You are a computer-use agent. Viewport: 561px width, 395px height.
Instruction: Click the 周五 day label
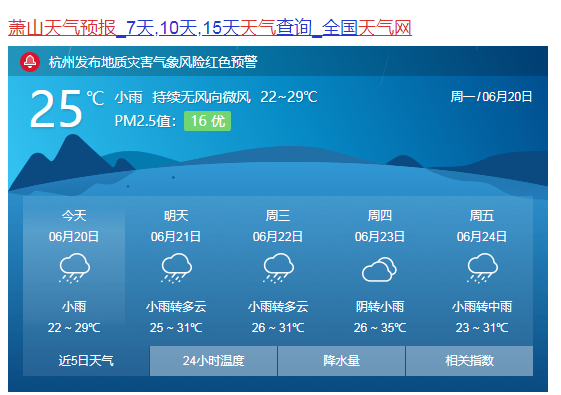pos(482,216)
